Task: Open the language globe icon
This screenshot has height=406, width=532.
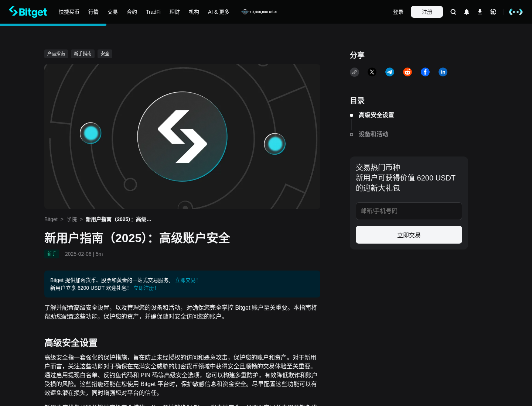Action: (493, 12)
